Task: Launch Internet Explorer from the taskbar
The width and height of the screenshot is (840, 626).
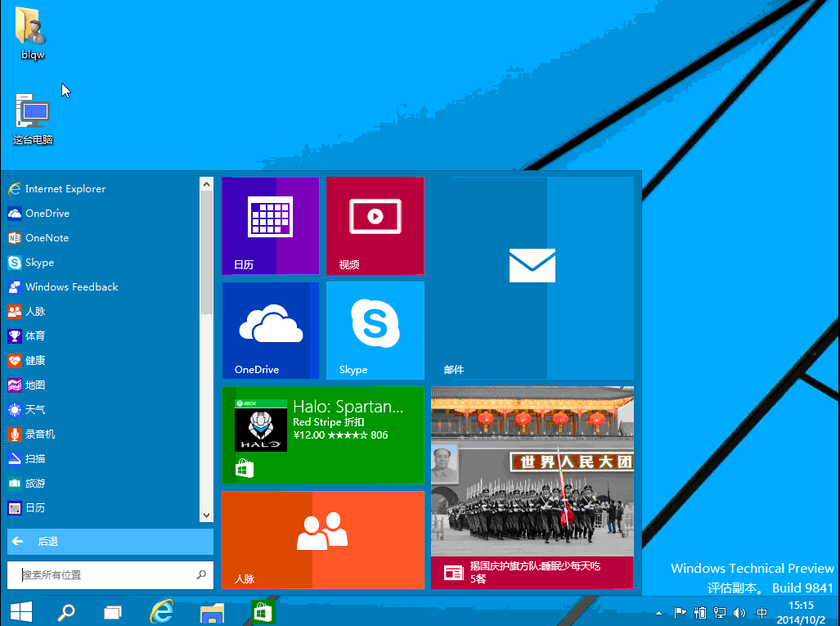Action: coord(162,611)
